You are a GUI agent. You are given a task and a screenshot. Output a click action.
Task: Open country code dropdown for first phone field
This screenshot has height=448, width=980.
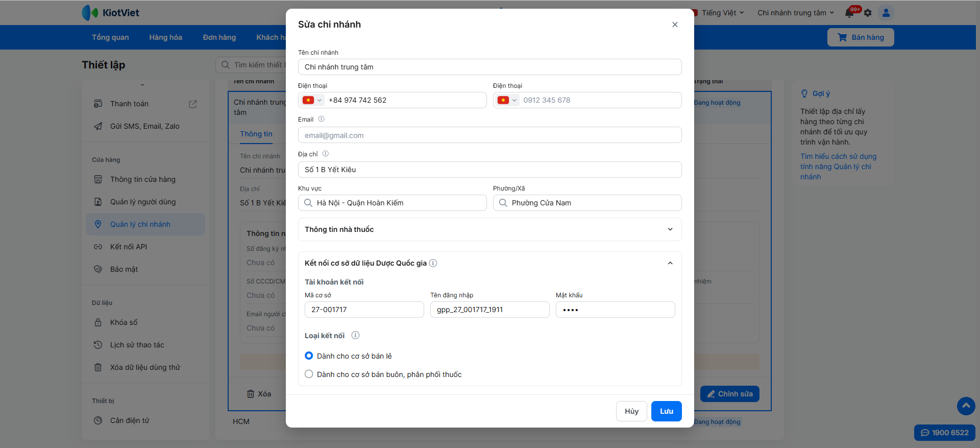coord(312,100)
